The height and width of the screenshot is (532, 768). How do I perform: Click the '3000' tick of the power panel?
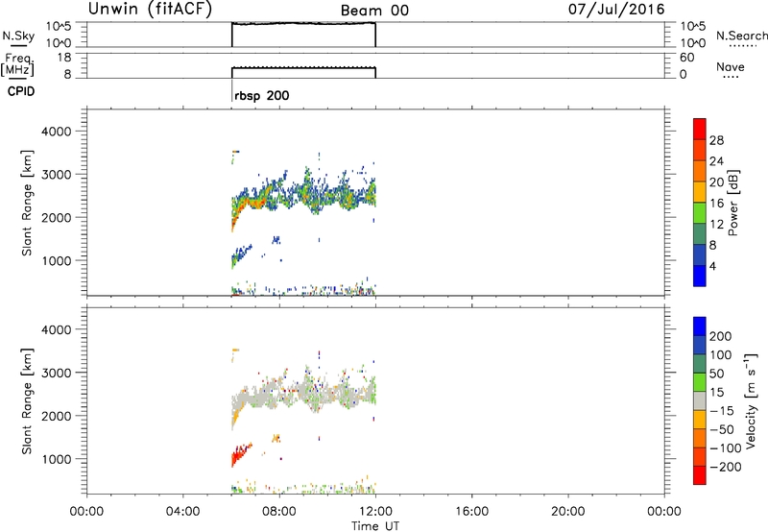(57, 175)
